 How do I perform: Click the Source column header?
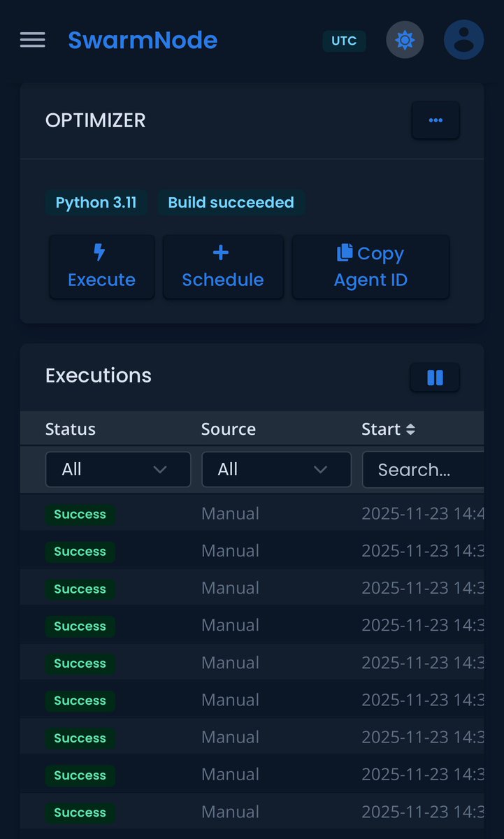click(x=229, y=429)
